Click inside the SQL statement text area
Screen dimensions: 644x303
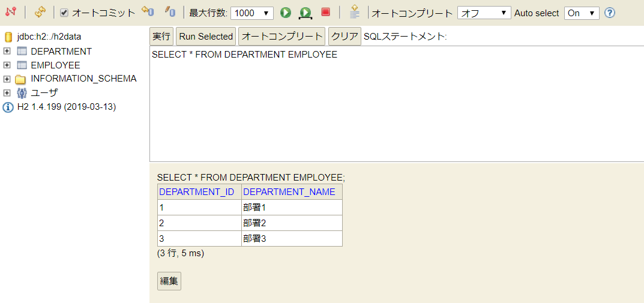pyautogui.click(x=397, y=103)
